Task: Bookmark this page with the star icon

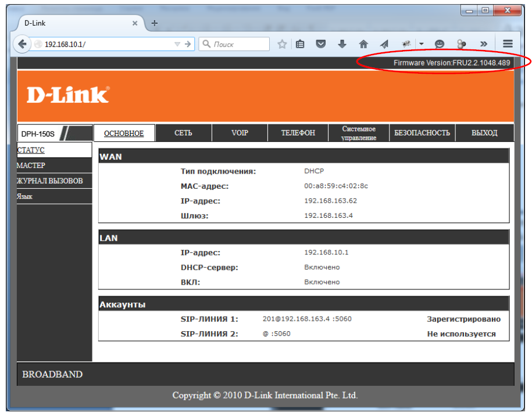Action: (x=282, y=44)
